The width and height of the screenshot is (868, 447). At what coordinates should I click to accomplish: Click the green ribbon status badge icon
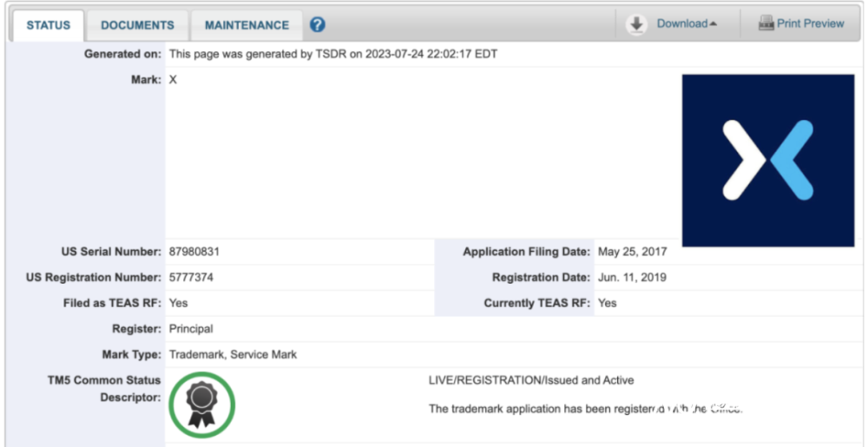click(x=202, y=405)
